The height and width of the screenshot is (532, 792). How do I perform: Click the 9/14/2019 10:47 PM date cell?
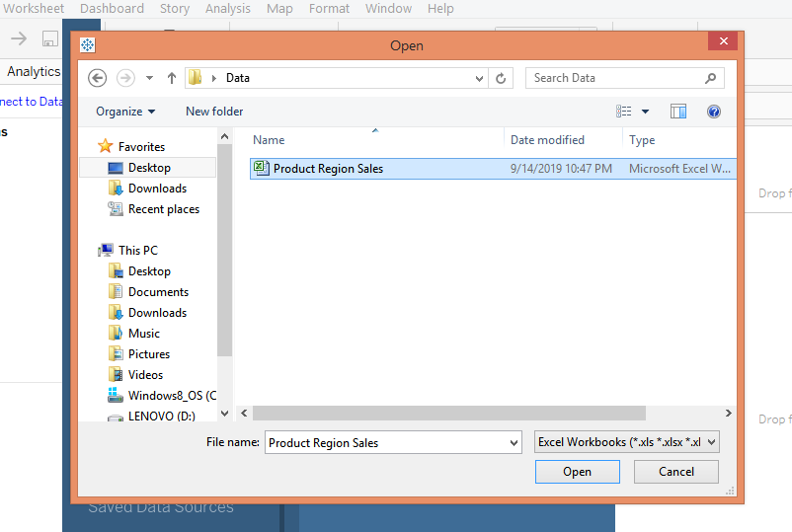(x=561, y=169)
